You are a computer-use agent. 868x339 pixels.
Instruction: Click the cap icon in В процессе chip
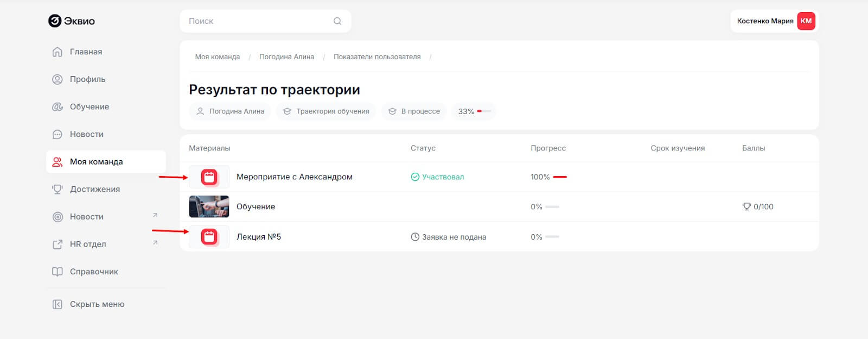[392, 111]
